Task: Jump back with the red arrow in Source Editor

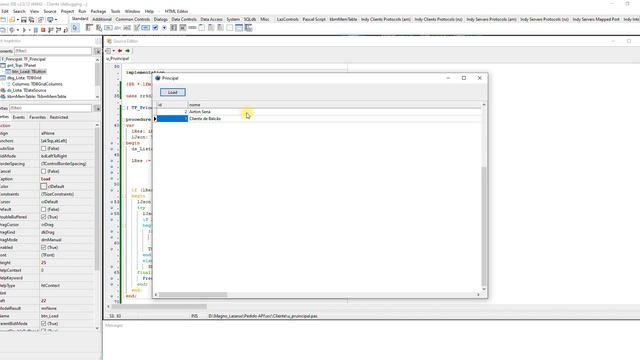Action: pyautogui.click(x=120, y=51)
